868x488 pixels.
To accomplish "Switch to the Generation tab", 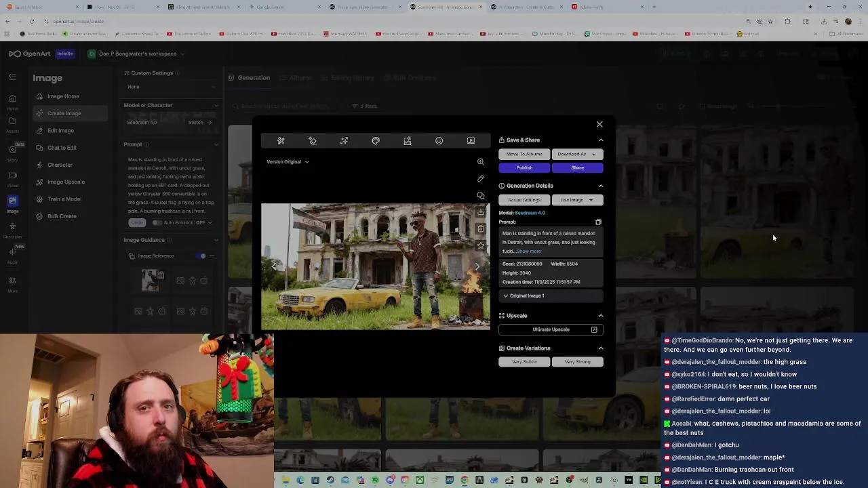I will 249,78.
